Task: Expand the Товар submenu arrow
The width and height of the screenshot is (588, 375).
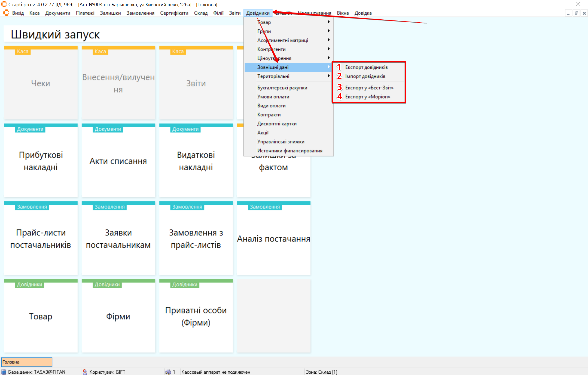Action: (x=329, y=22)
